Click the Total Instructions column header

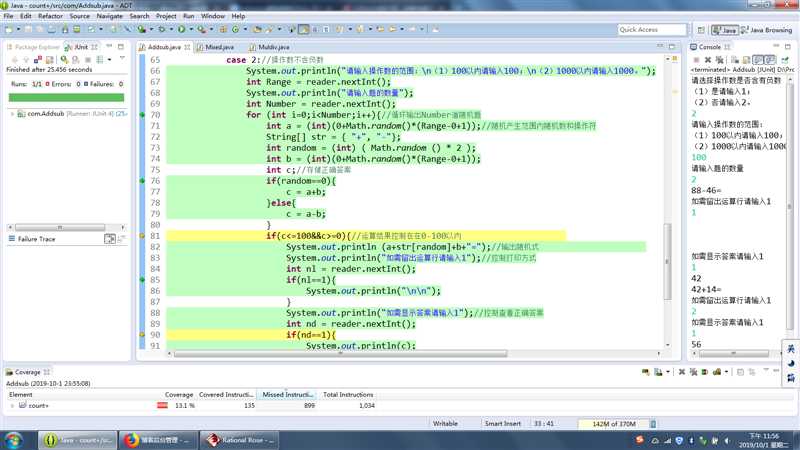click(x=348, y=394)
